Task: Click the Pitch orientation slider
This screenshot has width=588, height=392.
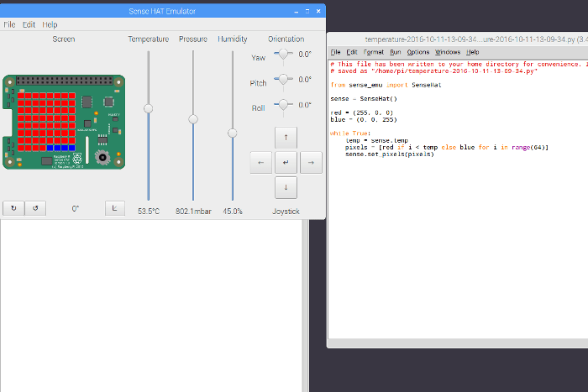Action: click(x=283, y=80)
